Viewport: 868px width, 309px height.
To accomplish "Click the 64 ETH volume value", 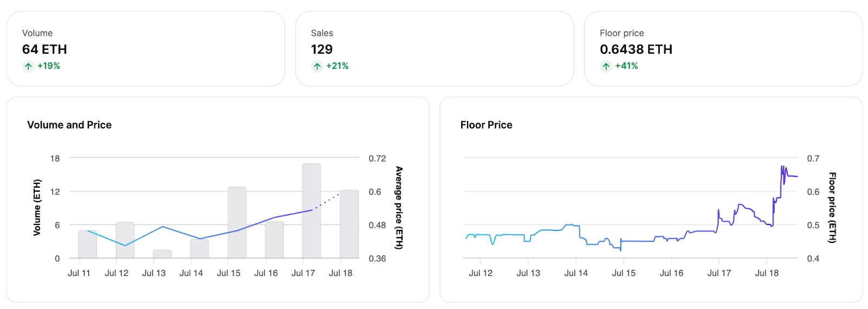I will point(44,49).
